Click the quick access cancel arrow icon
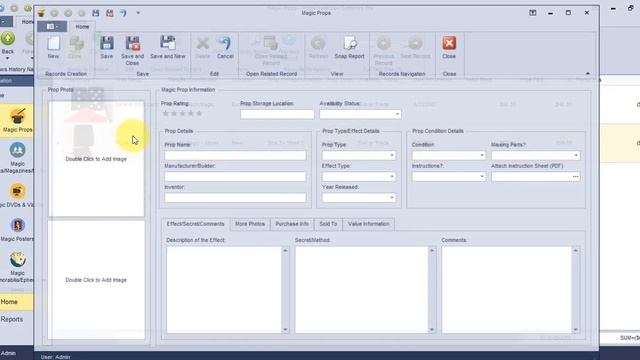Viewport: 640px width, 360px height. coord(123,13)
